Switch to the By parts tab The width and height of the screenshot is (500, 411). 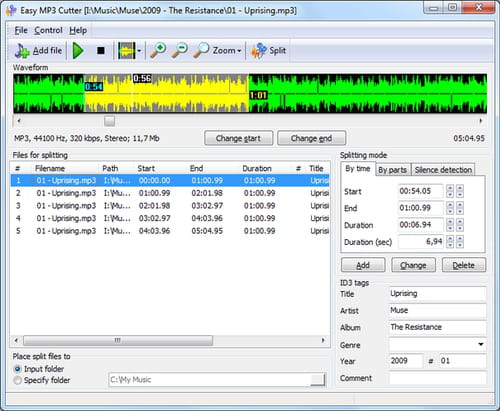[393, 170]
